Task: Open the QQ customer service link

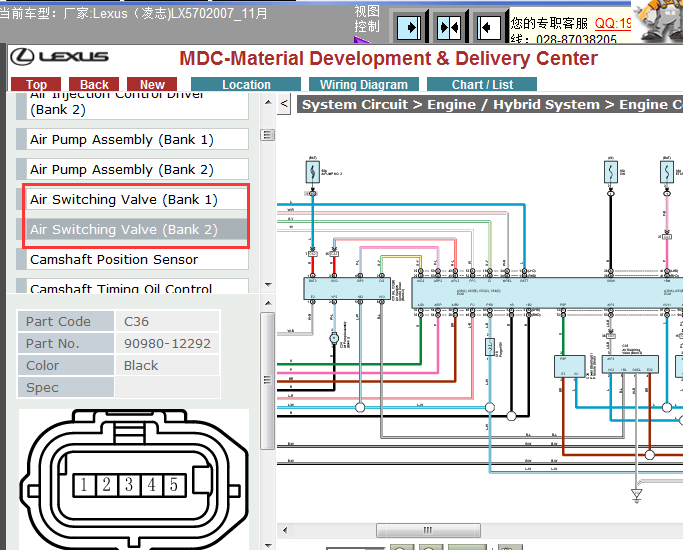Action: 613,23
